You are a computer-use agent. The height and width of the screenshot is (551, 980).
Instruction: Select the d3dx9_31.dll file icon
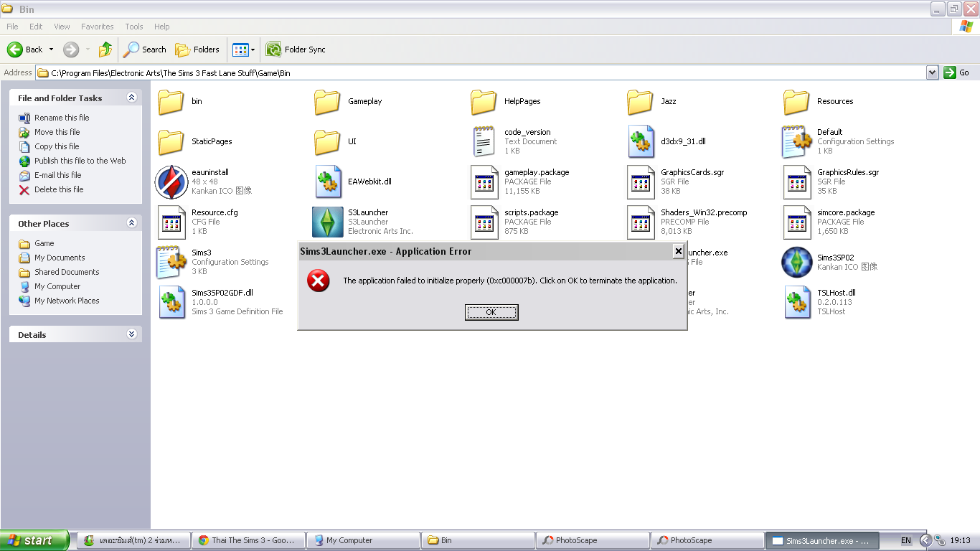641,141
